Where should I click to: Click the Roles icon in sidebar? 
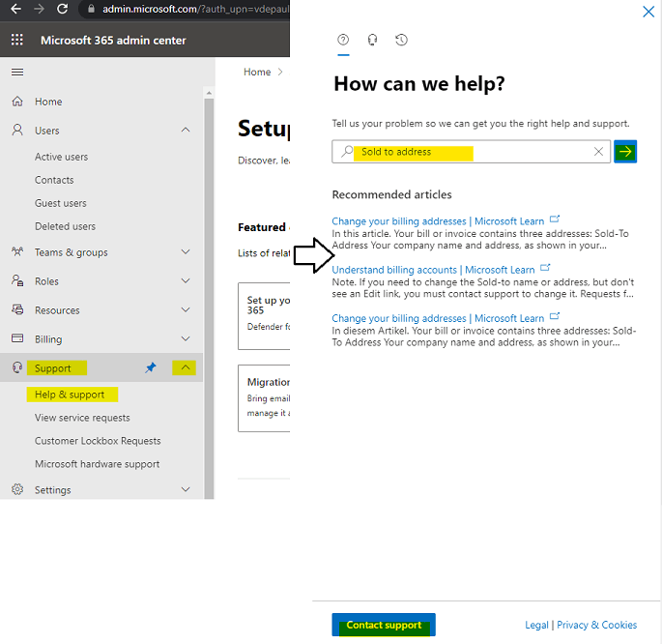[17, 280]
